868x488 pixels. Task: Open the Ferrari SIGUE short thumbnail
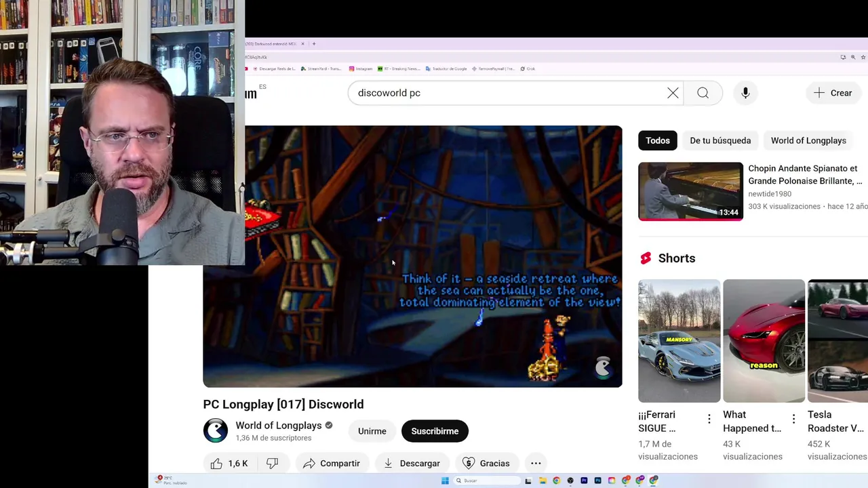point(679,341)
